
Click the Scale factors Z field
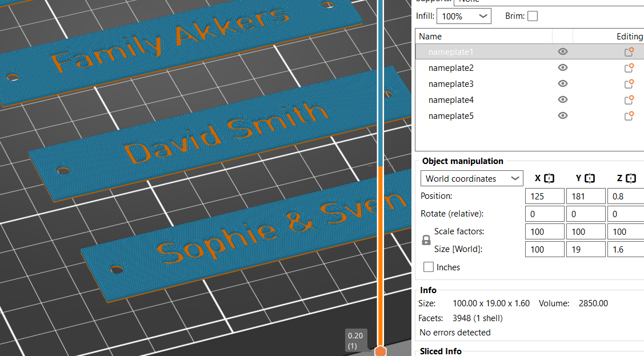[x=626, y=231]
